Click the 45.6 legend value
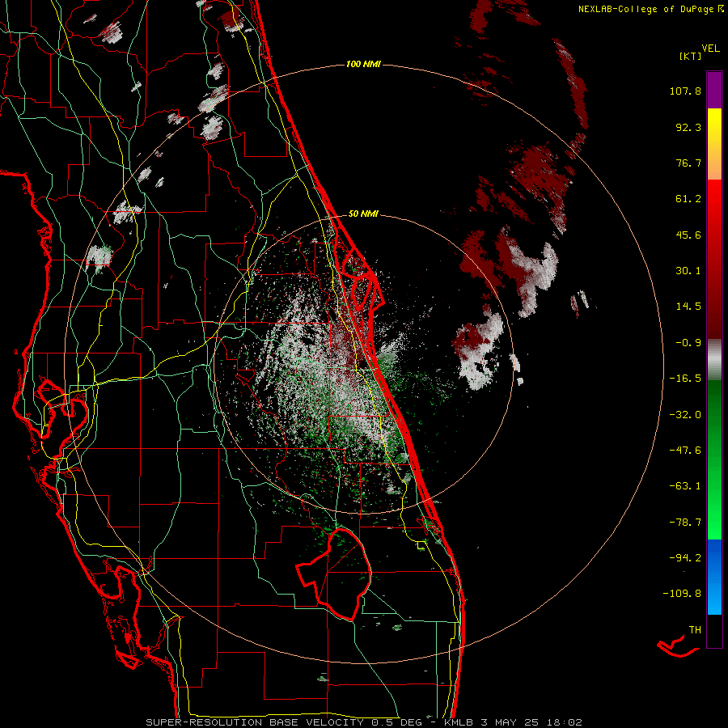The height and width of the screenshot is (728, 728). (688, 235)
